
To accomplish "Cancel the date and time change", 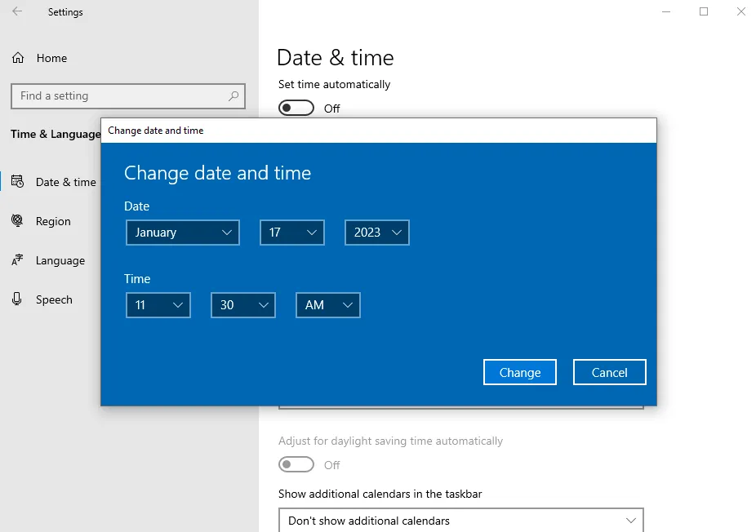I will click(x=609, y=372).
